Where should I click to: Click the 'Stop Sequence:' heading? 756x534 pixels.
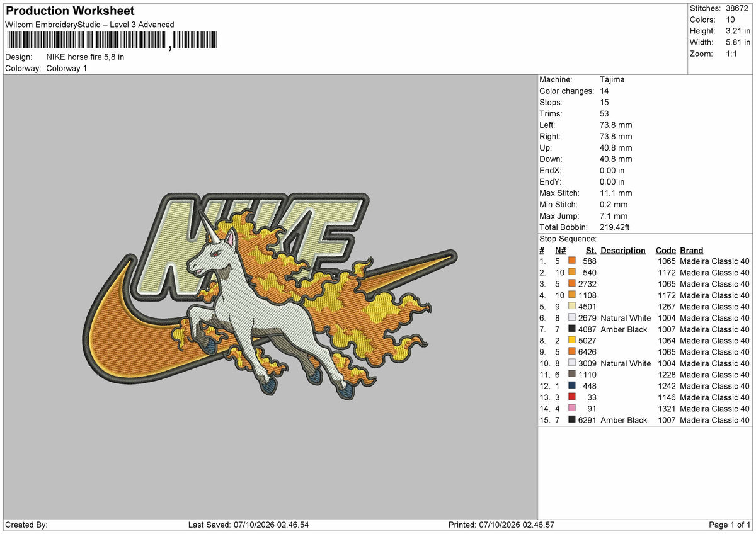tap(568, 239)
